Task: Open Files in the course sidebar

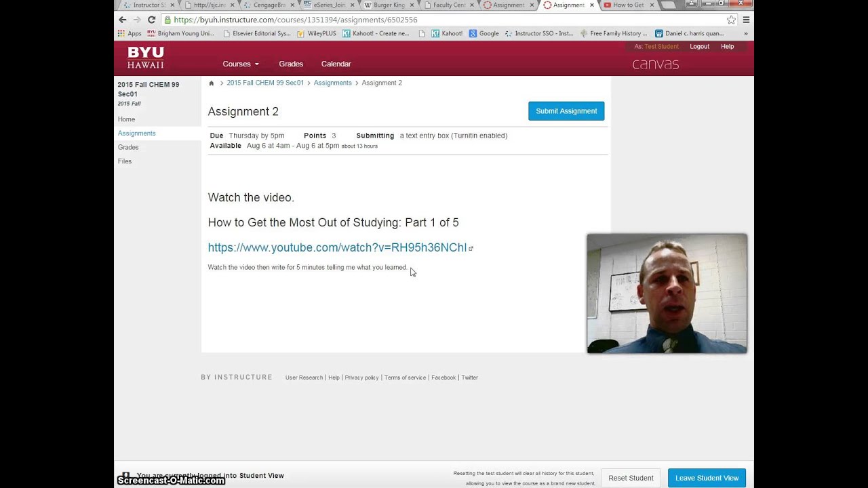Action: (125, 161)
